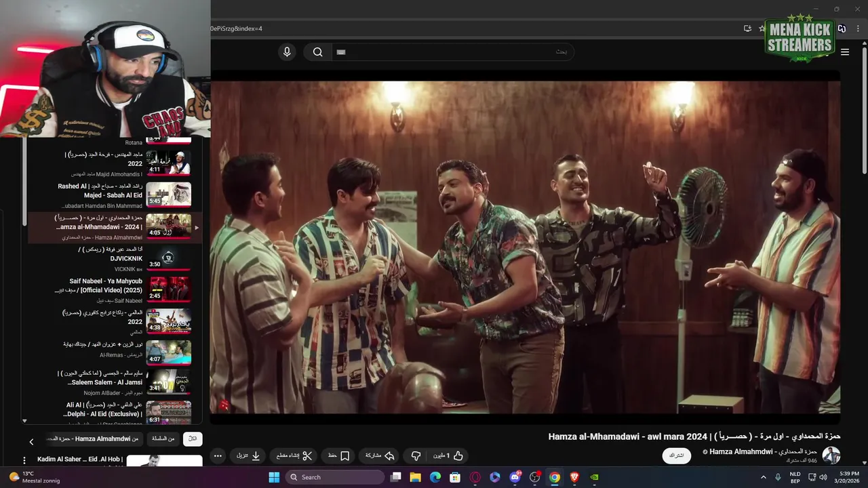Open Opera browser from the taskbar
Image resolution: width=868 pixels, height=488 pixels.
pyautogui.click(x=475, y=477)
